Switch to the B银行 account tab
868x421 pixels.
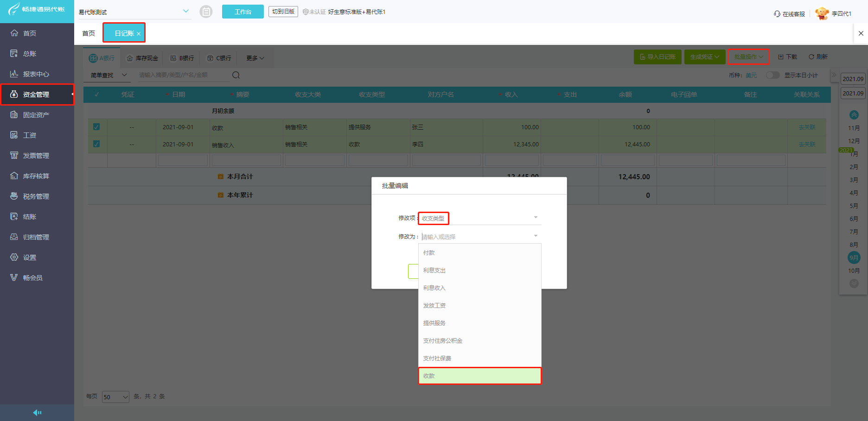pyautogui.click(x=182, y=58)
